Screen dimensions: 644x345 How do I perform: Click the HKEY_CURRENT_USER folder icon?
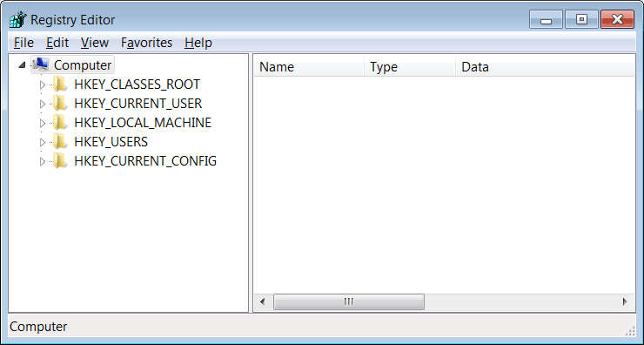(x=60, y=104)
